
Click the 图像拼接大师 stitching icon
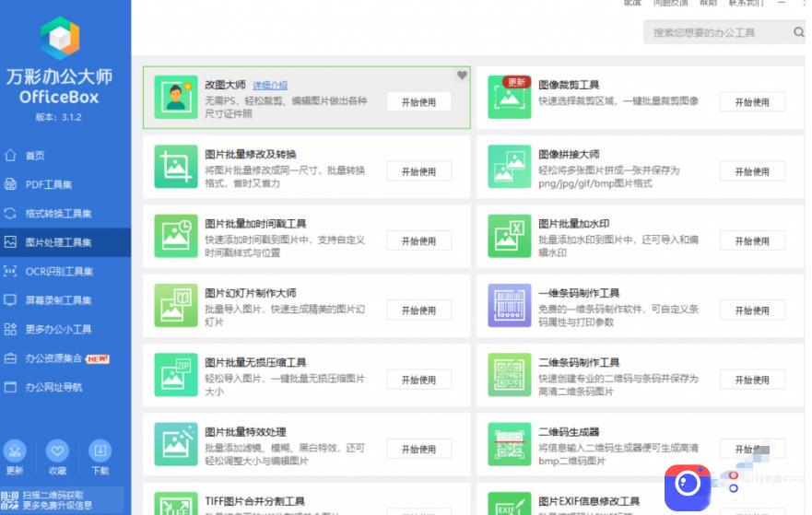[x=509, y=166]
